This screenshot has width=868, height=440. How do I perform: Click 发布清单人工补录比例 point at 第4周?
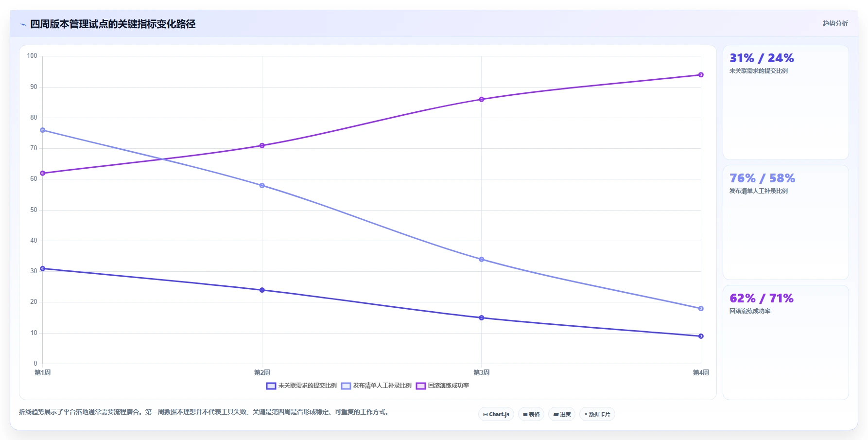tap(701, 309)
